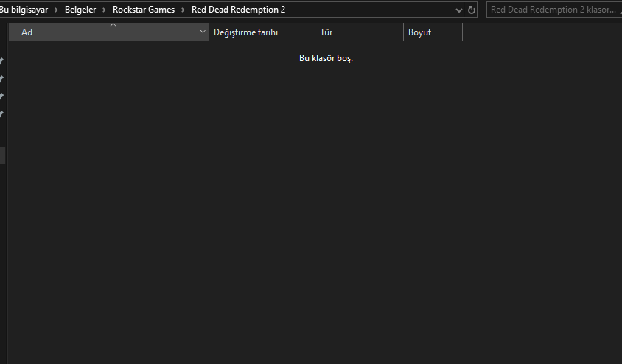Image resolution: width=622 pixels, height=364 pixels.
Task: Sort by Tür column header
Action: [359, 32]
